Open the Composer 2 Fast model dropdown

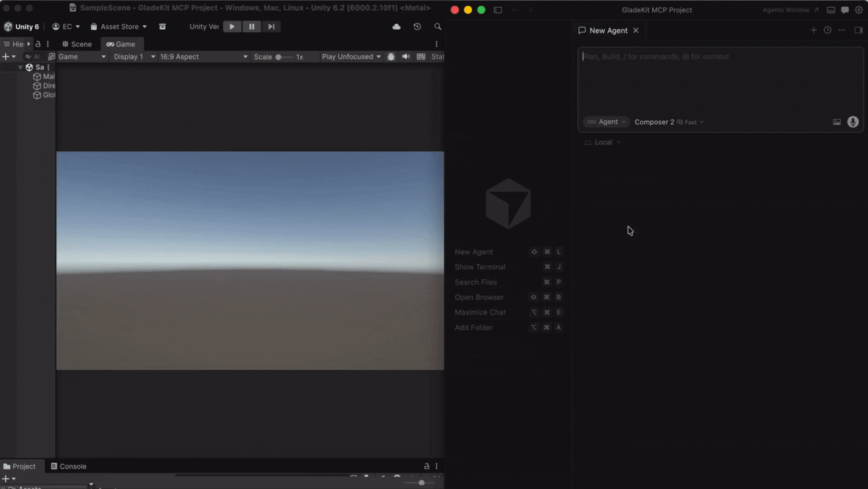(670, 122)
